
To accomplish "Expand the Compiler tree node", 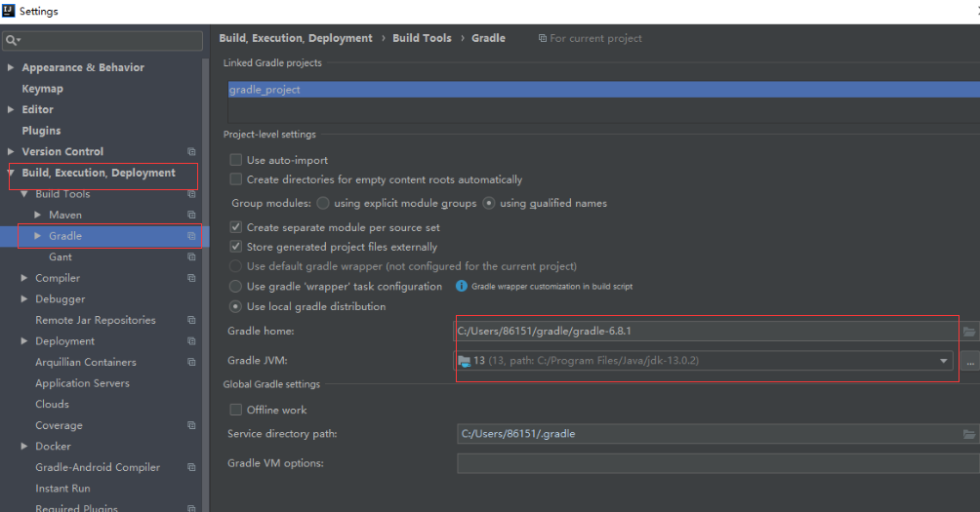I will coord(24,278).
